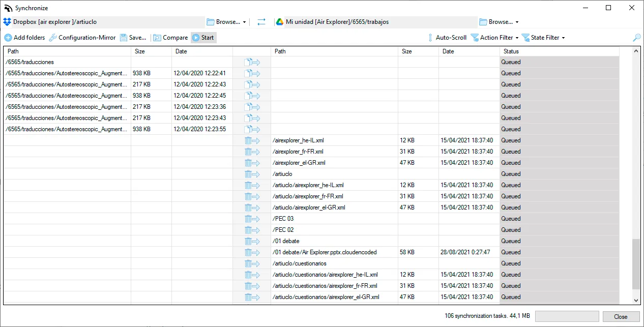Click delete icon for /PEC 03 row
The height and width of the screenshot is (327, 644).
(252, 219)
